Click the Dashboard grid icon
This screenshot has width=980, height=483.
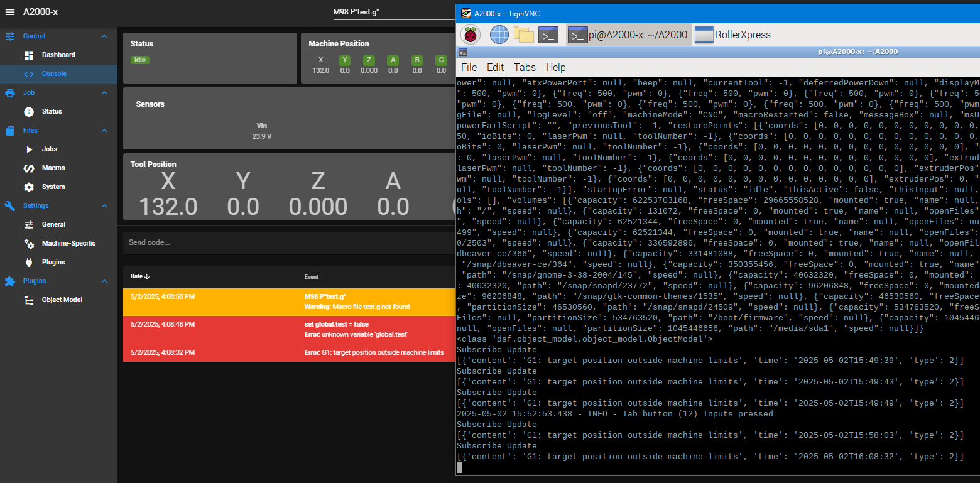[x=29, y=55]
